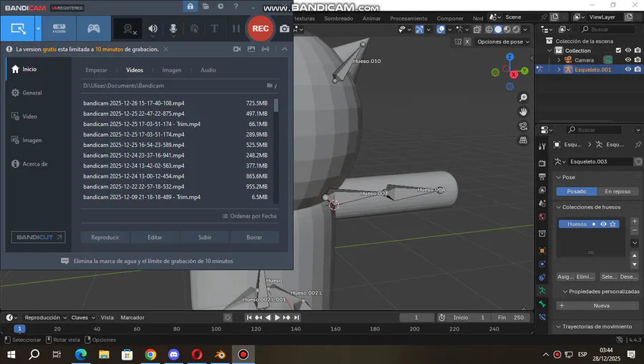Disable Camera in renders via camera icon

(x=638, y=59)
